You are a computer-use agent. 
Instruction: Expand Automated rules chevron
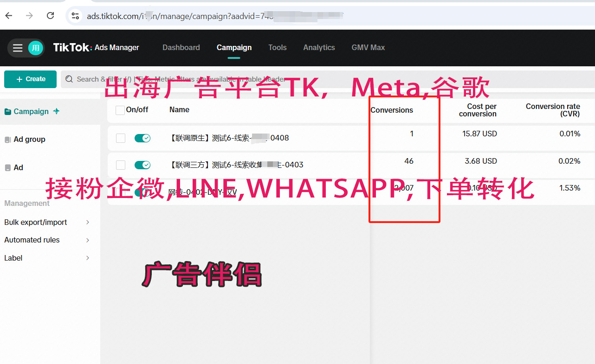(x=88, y=240)
